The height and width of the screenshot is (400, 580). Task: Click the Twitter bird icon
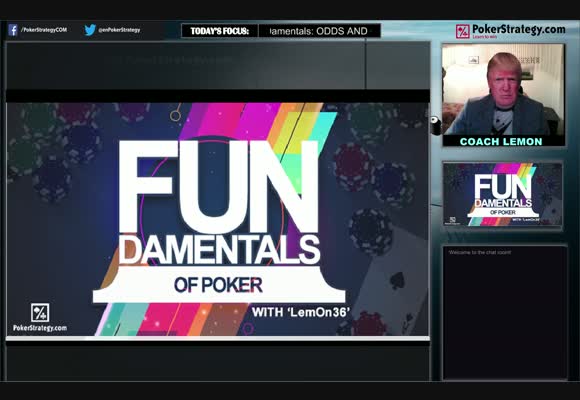point(90,30)
